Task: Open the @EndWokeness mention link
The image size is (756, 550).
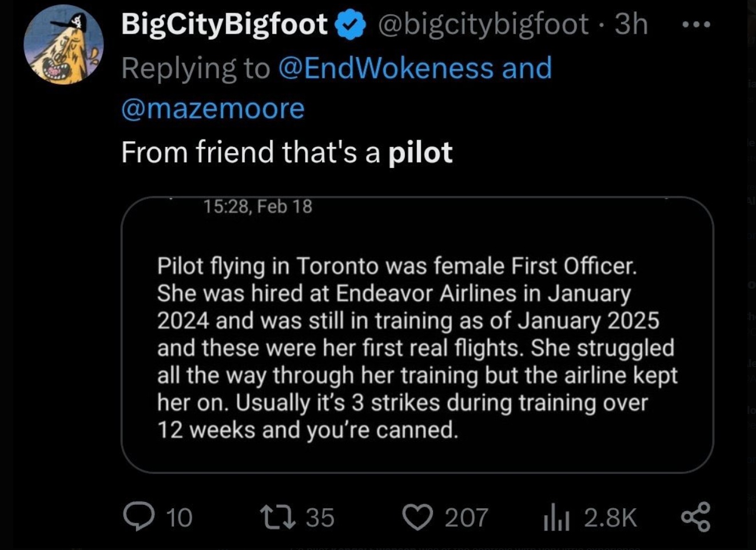Action: coord(387,68)
